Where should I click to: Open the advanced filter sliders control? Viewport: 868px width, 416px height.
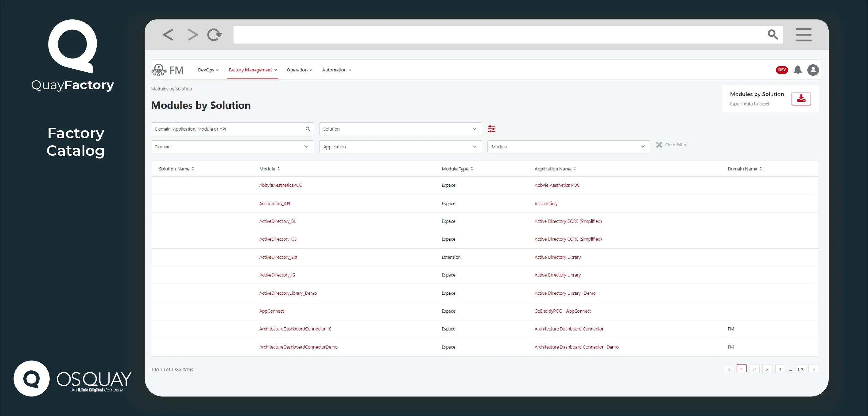[x=492, y=128]
